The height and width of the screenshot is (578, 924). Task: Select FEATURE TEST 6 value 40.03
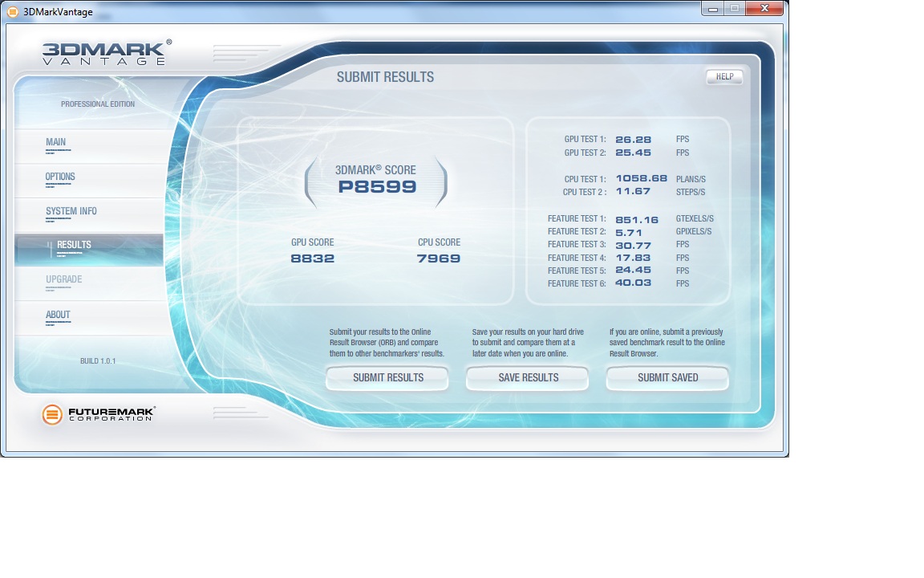[634, 283]
